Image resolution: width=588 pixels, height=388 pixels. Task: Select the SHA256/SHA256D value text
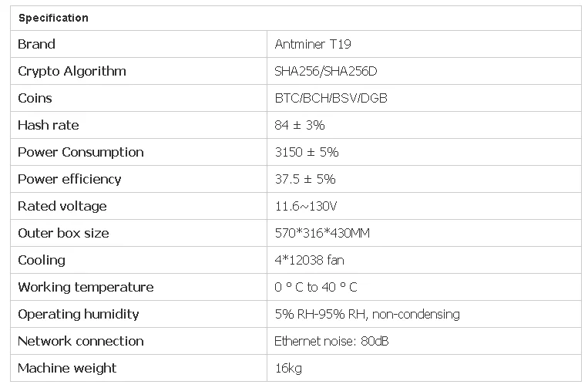coord(326,71)
